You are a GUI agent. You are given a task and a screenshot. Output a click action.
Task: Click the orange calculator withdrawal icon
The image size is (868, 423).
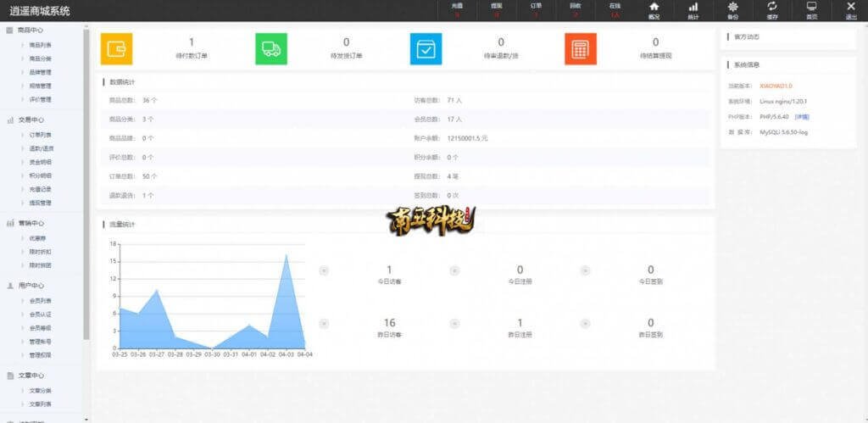[x=581, y=49]
